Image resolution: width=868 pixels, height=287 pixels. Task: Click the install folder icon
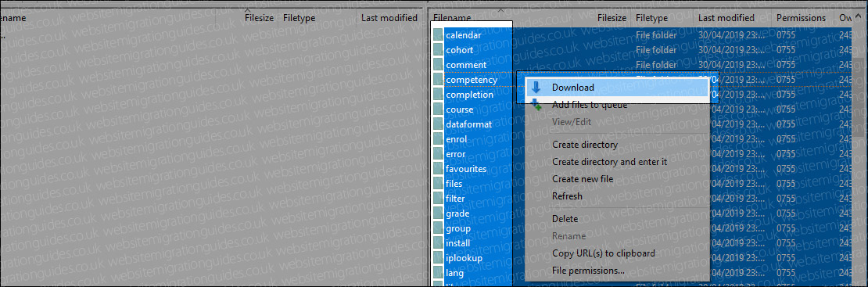(x=439, y=243)
